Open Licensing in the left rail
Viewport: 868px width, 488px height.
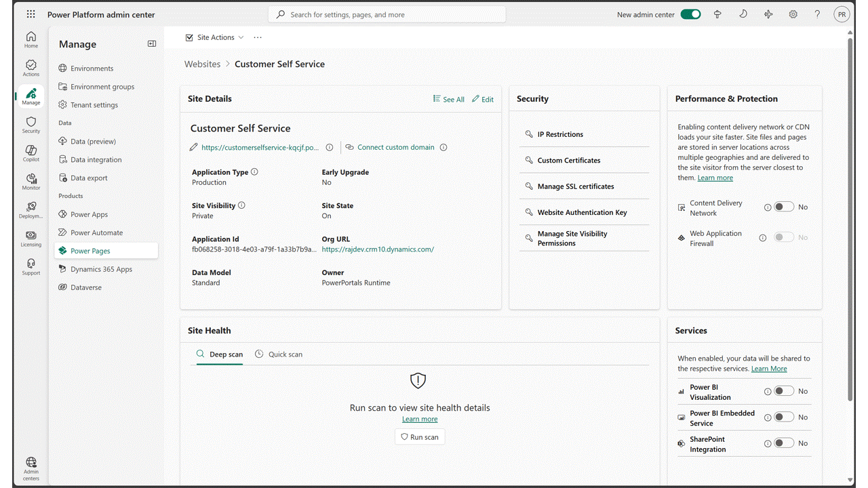tap(31, 237)
